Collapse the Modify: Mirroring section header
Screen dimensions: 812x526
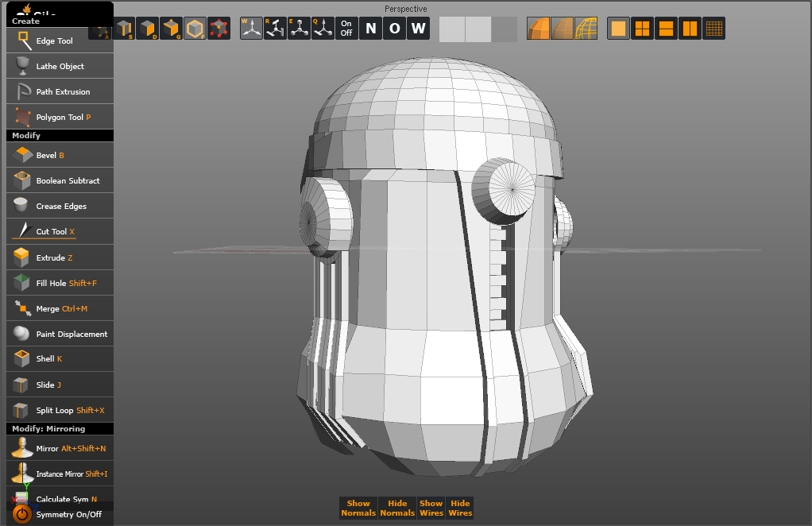60,428
